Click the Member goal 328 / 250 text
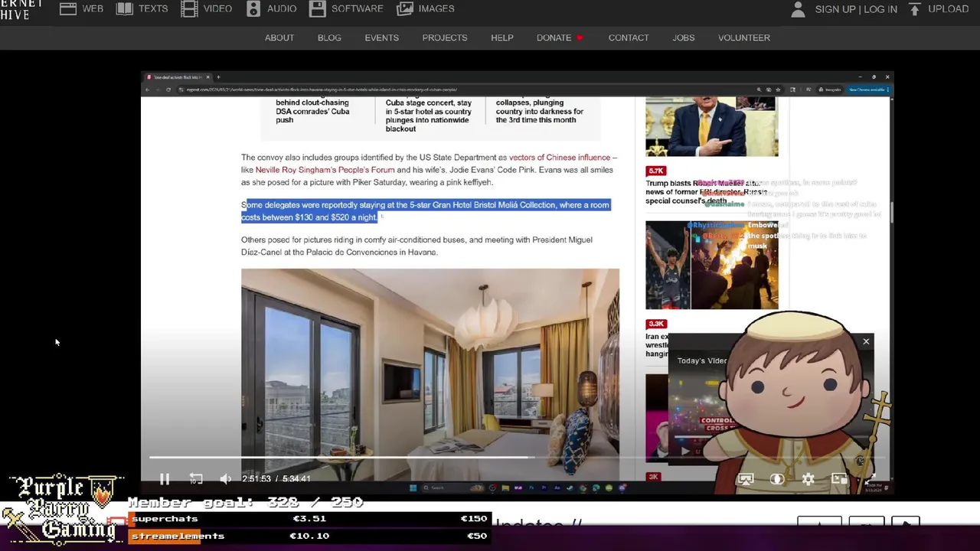Screen dimensions: 980x551 (x=245, y=502)
